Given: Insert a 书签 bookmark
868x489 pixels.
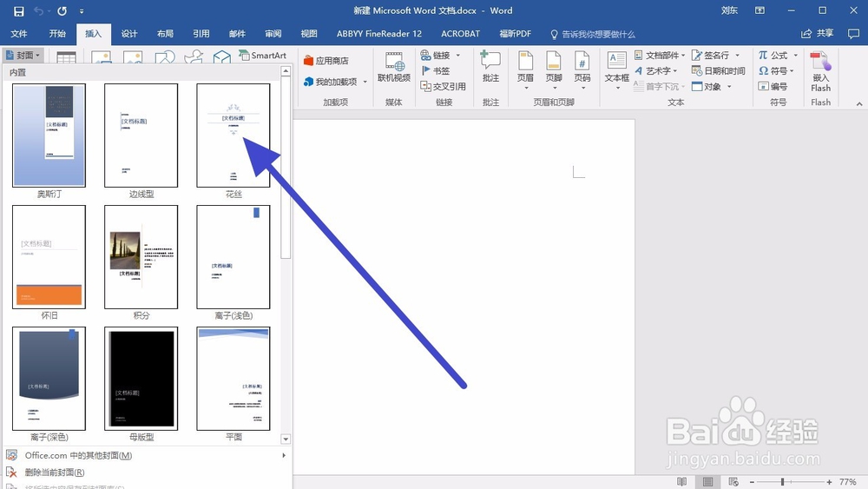Looking at the screenshot, I should pos(435,71).
